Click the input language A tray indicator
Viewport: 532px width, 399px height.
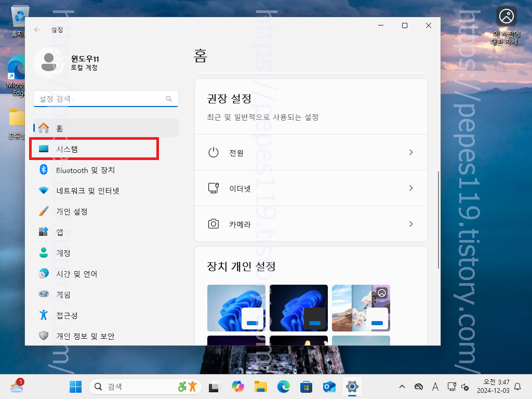click(435, 387)
